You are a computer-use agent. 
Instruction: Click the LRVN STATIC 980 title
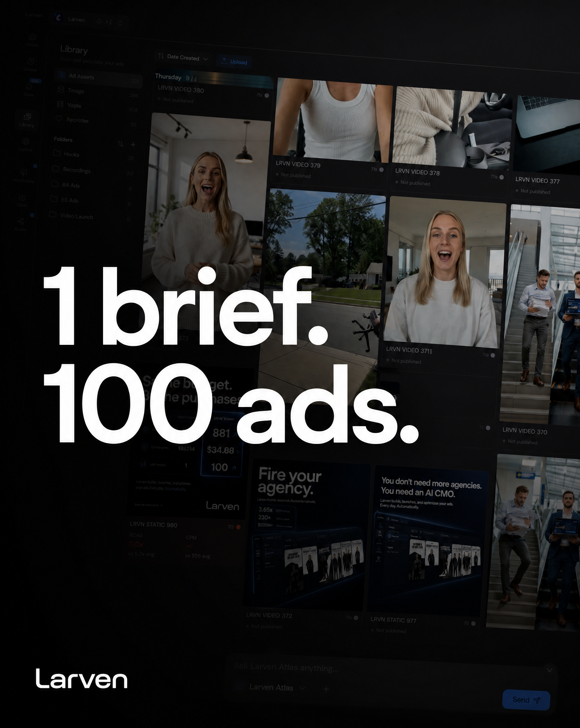(x=154, y=525)
